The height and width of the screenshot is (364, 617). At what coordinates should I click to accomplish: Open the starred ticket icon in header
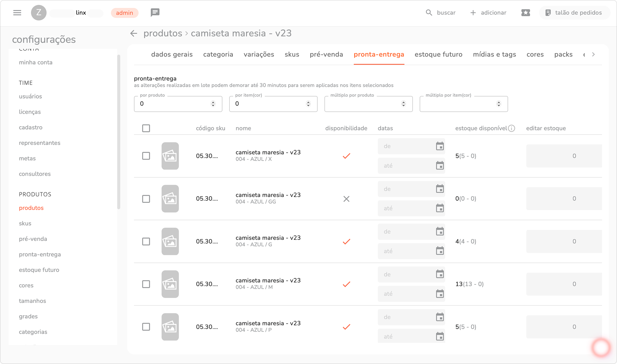coord(525,13)
